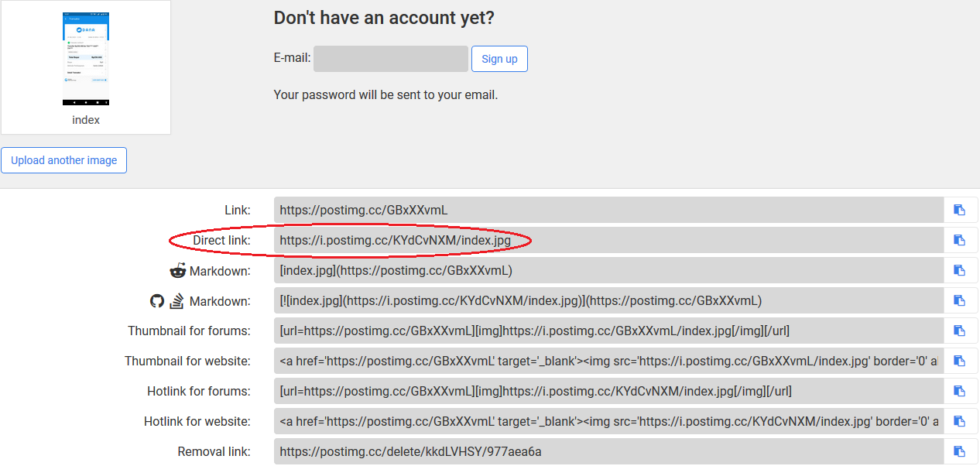Viewport: 980px width, 466px height.
Task: Copy the GitHub Markdown code icon
Action: click(960, 300)
